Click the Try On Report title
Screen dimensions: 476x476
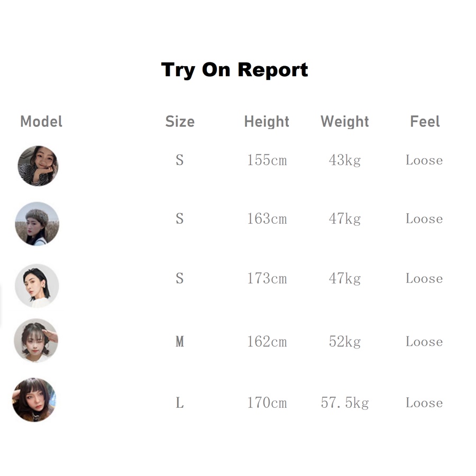coord(234,70)
